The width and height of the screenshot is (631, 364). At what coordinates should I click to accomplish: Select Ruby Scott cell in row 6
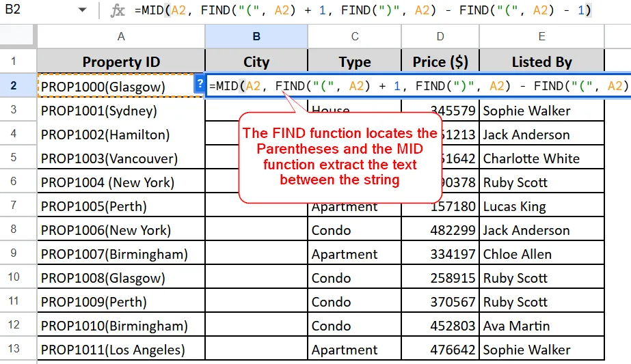541,182
